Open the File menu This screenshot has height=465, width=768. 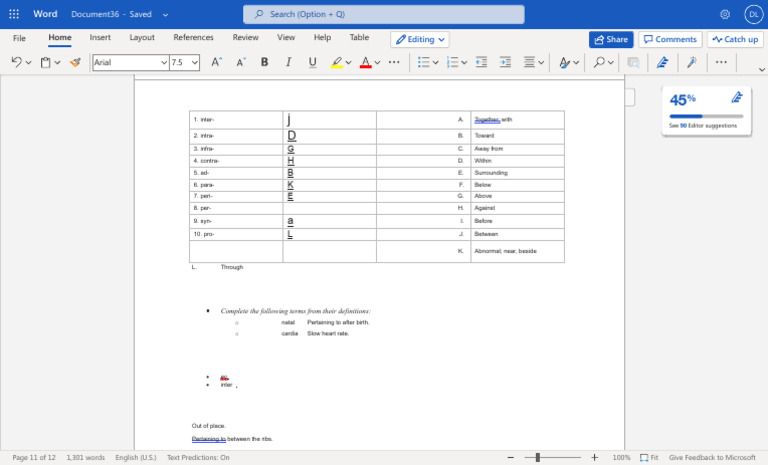click(19, 38)
